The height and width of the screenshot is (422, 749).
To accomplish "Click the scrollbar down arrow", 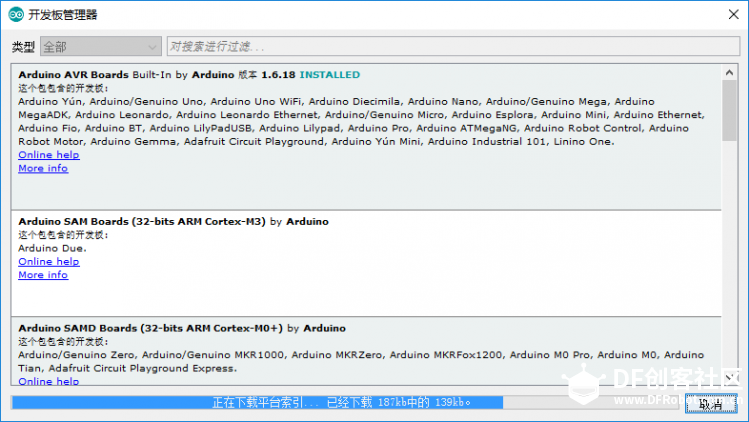I will tap(729, 378).
